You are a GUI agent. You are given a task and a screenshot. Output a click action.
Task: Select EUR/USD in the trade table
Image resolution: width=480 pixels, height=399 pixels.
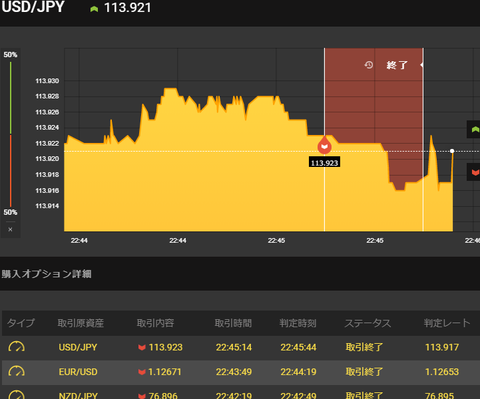tap(78, 372)
